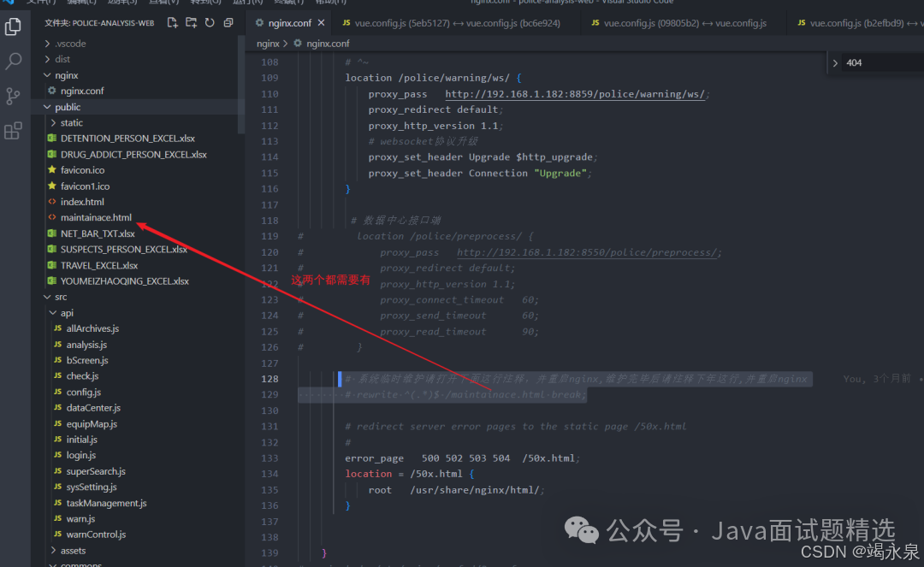
Task: Refresh the explorer file tree
Action: pyautogui.click(x=210, y=22)
